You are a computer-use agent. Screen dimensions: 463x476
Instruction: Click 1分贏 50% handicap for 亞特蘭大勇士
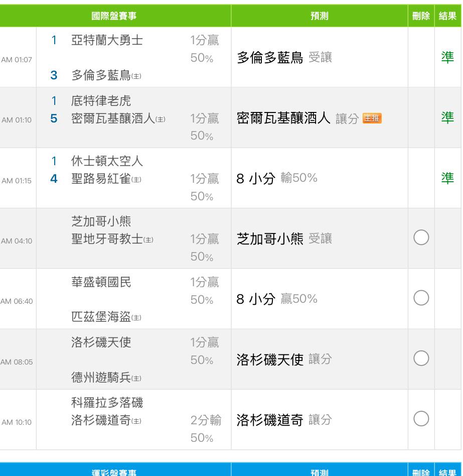[205, 49]
